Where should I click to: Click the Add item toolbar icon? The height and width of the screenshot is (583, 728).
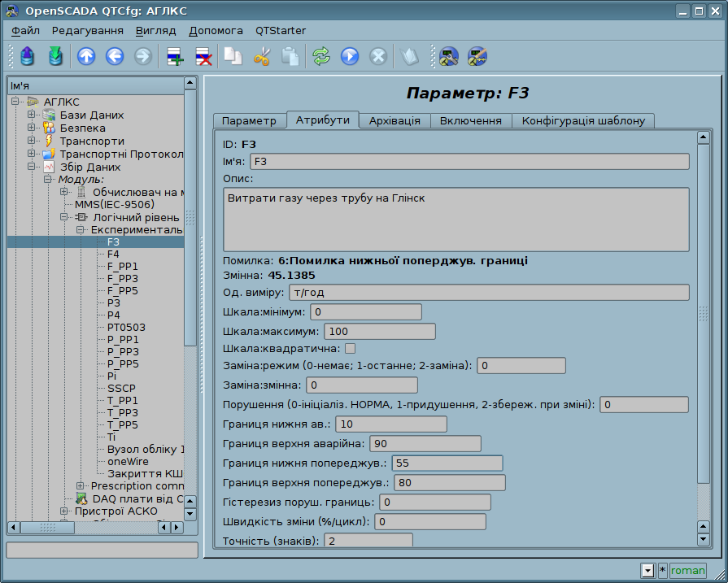pyautogui.click(x=175, y=56)
